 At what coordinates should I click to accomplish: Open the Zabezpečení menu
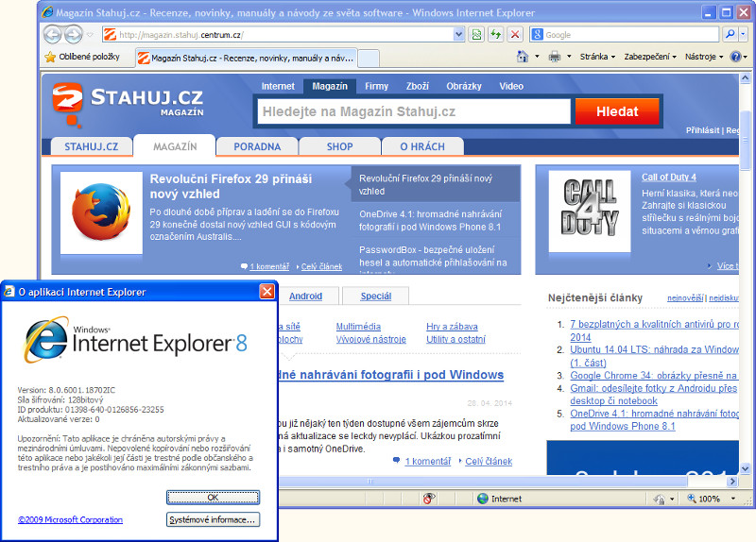point(650,57)
